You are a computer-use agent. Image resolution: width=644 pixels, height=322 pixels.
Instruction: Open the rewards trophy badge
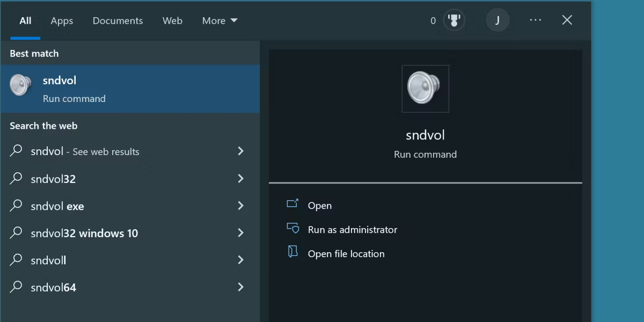point(454,20)
